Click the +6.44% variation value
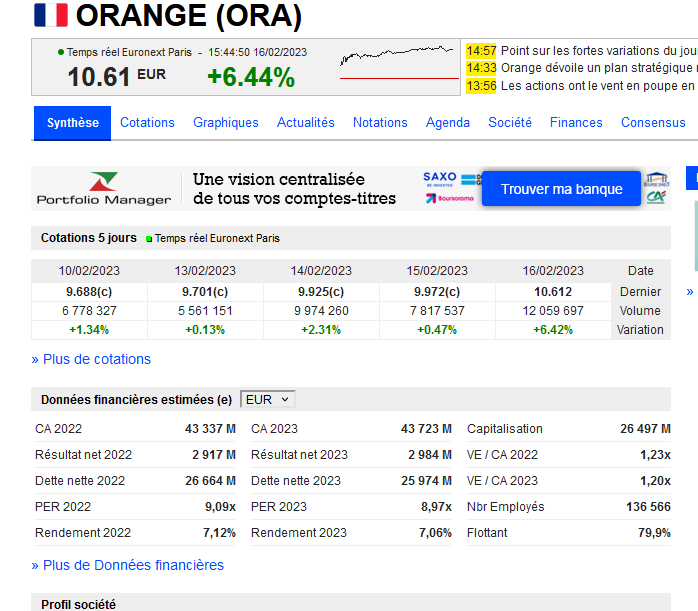 [x=251, y=77]
